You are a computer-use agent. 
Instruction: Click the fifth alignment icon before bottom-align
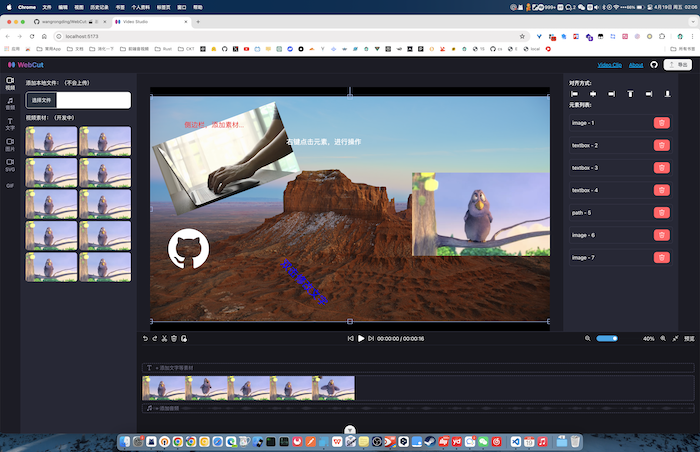[x=649, y=94]
